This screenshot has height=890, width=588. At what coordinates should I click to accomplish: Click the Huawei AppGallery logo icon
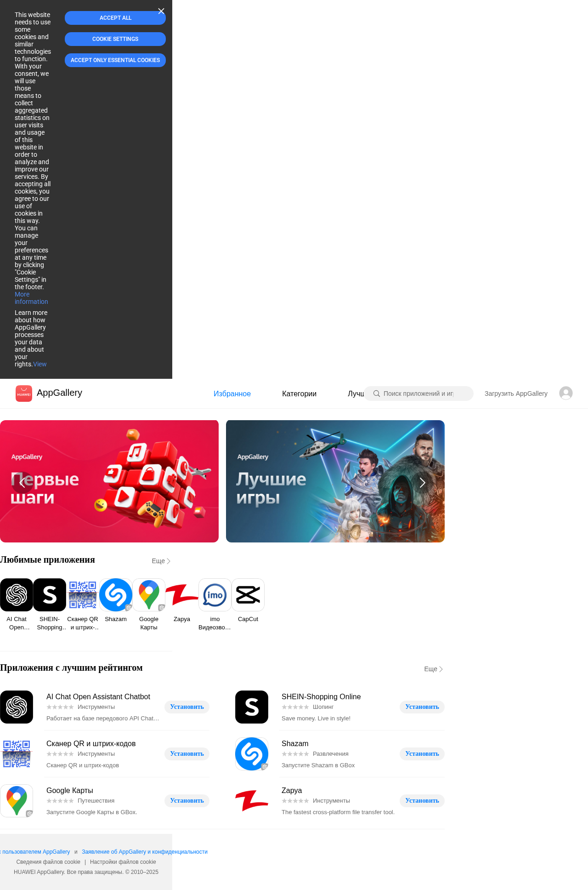click(x=24, y=394)
